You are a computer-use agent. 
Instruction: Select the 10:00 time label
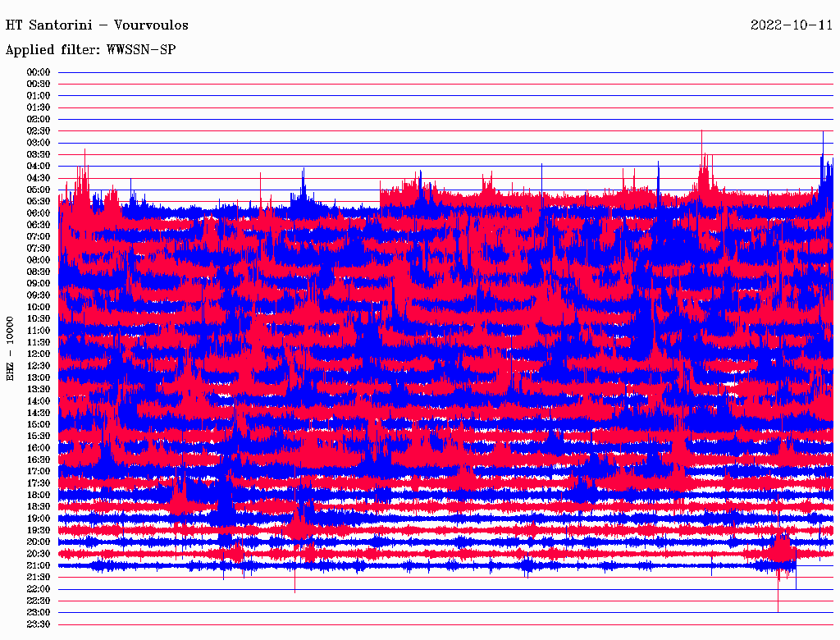39,307
